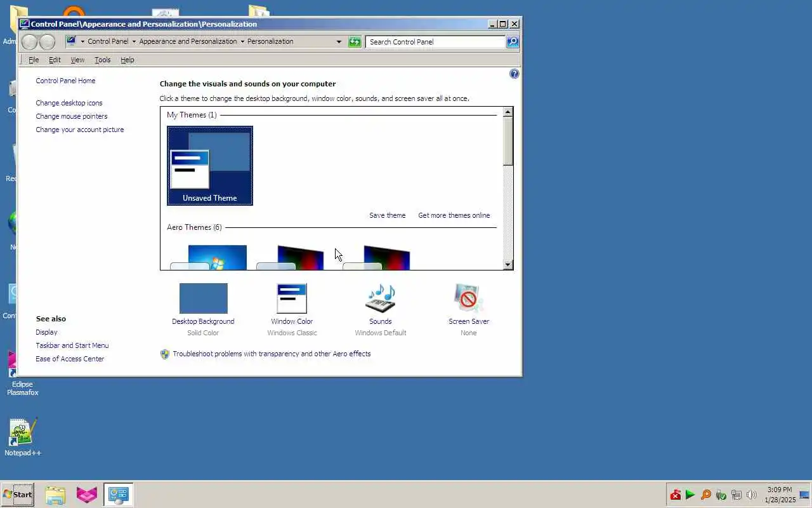
Task: Open the Start menu
Action: tap(18, 495)
